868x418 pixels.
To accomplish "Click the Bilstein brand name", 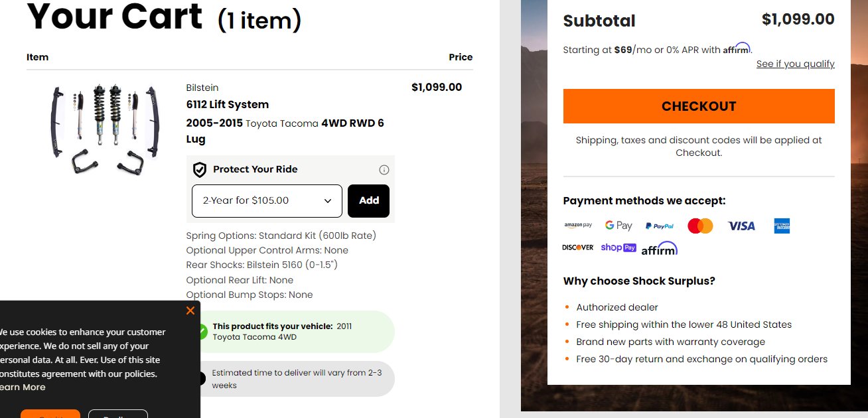I will [x=202, y=88].
